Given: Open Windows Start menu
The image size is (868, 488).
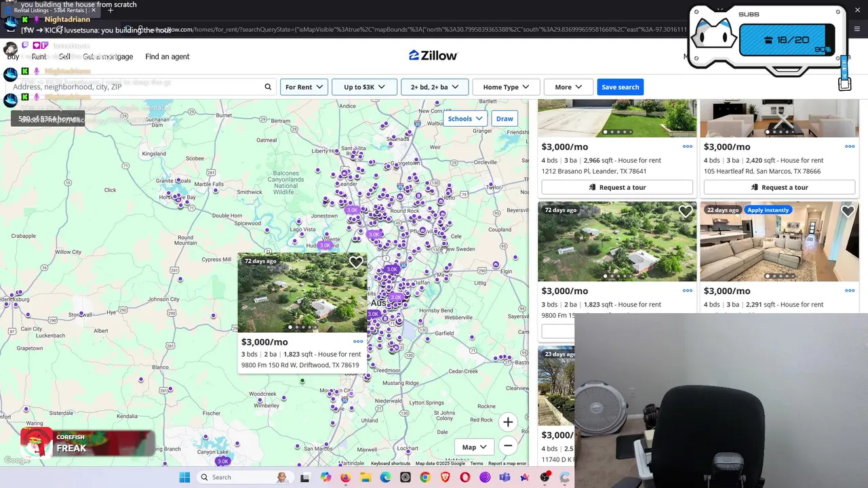Looking at the screenshot, I should [x=184, y=477].
